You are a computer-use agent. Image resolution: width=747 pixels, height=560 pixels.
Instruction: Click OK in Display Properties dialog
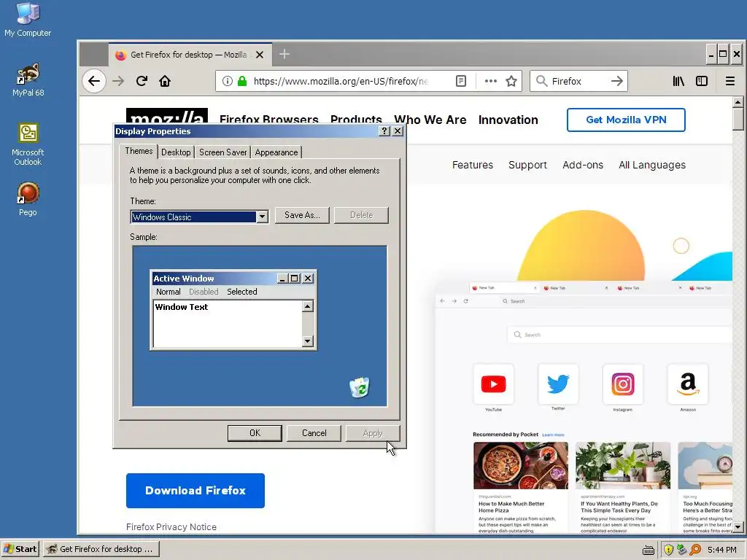coord(255,433)
